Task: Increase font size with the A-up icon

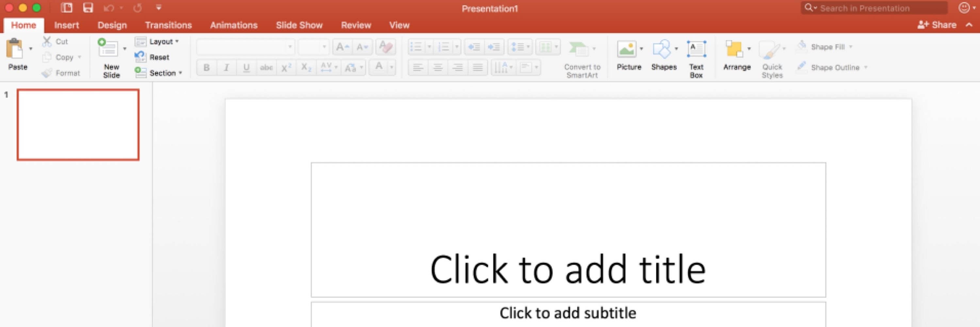Action: click(x=342, y=47)
